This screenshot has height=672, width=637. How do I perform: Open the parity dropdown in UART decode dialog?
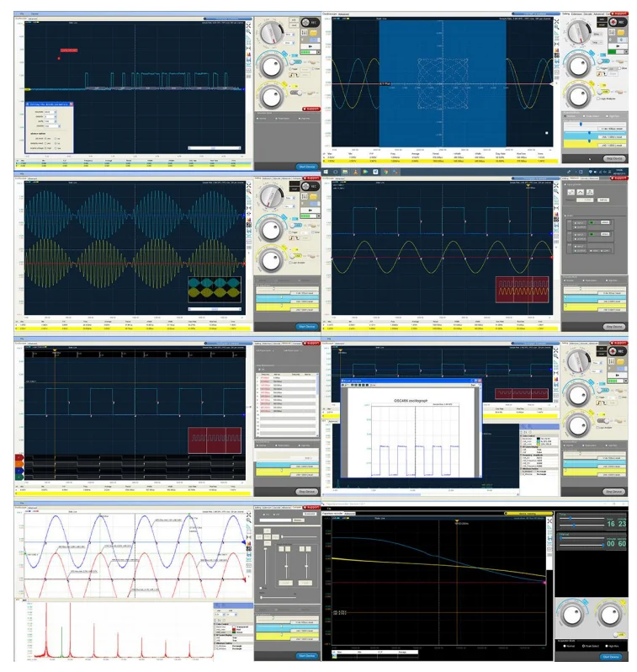[x=50, y=121]
